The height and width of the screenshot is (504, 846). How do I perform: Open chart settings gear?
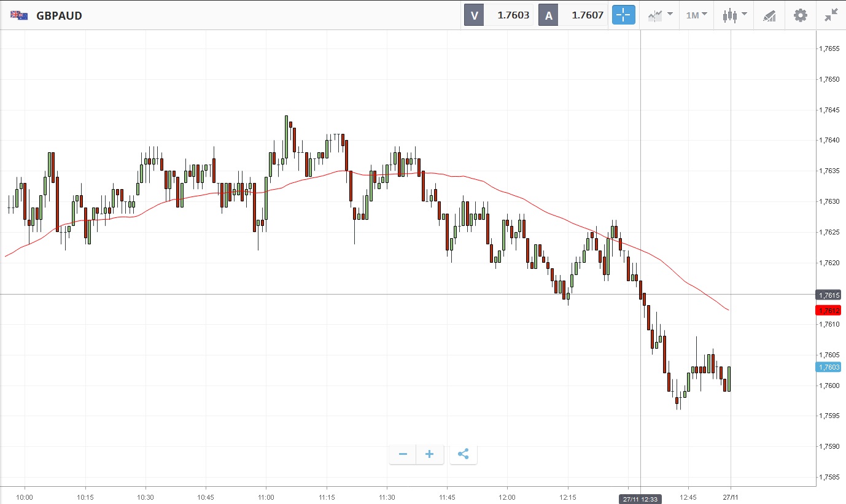[x=801, y=15]
